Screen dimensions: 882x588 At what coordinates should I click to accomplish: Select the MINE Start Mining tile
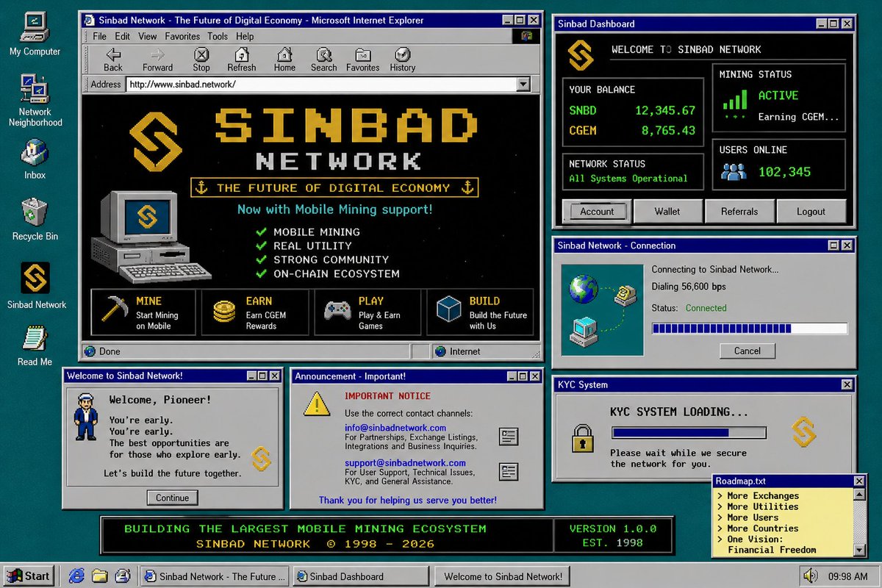click(143, 312)
